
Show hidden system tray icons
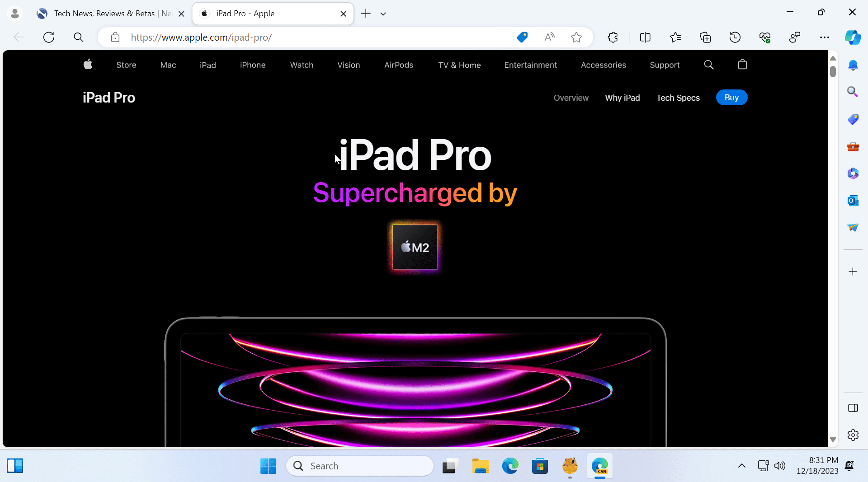click(x=741, y=466)
